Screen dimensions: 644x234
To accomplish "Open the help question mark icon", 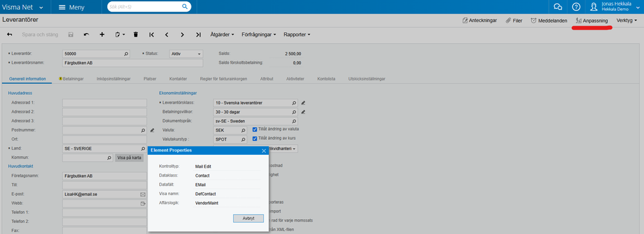I will pos(576,7).
